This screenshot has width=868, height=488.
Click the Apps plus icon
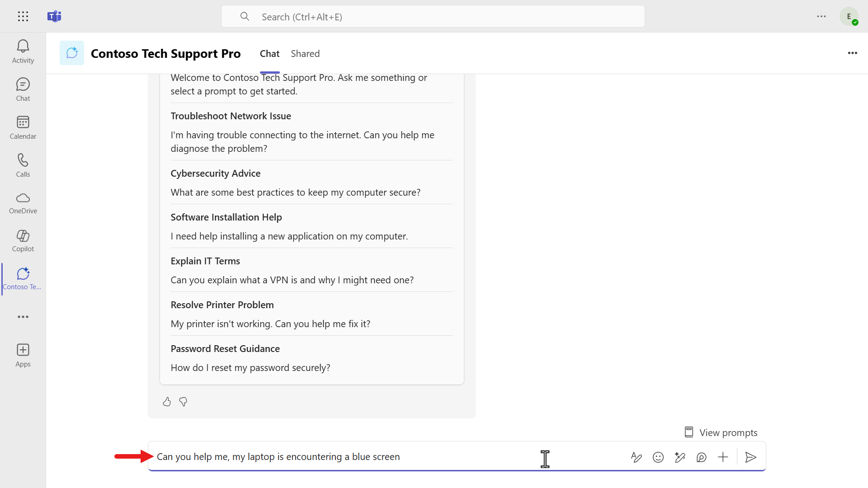click(x=23, y=355)
